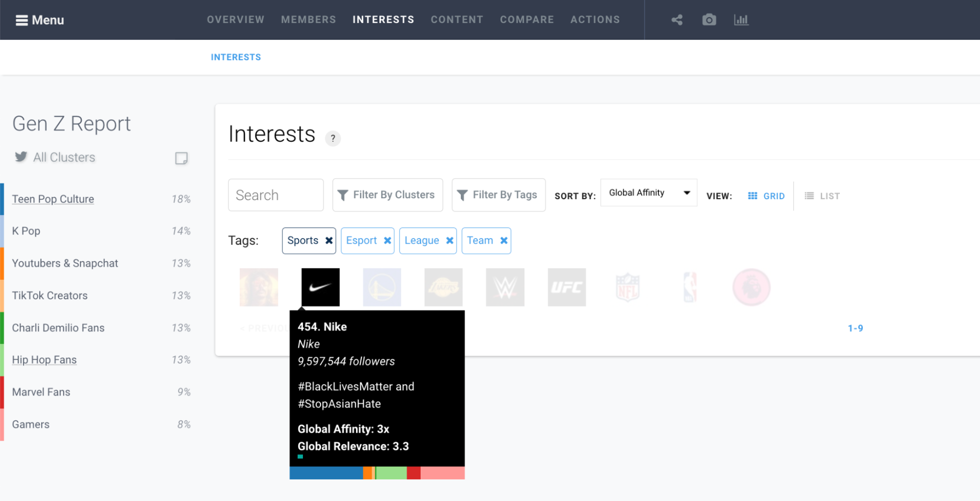
Task: Select the WWE logo thumbnail
Action: pyautogui.click(x=505, y=287)
